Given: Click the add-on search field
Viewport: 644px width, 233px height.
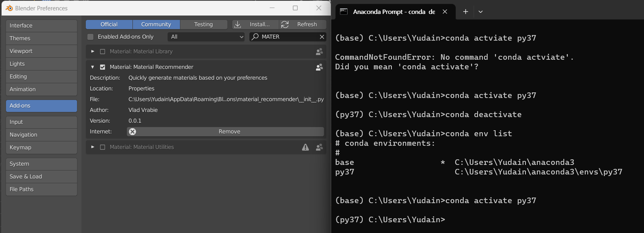Looking at the screenshot, I should tap(288, 37).
